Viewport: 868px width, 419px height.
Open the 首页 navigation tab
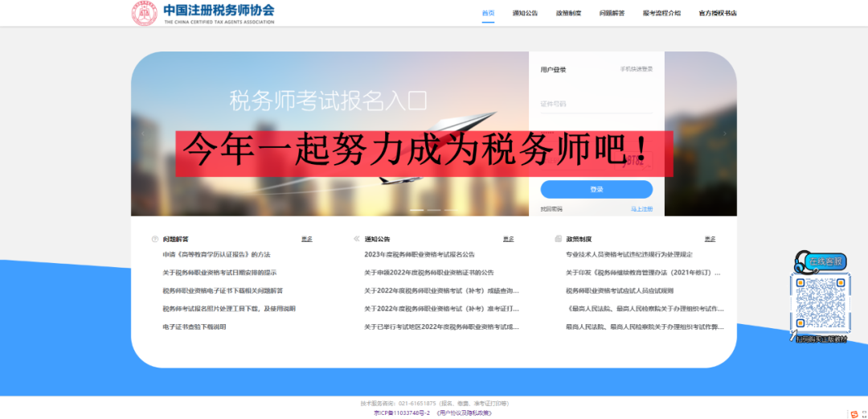[x=488, y=14]
